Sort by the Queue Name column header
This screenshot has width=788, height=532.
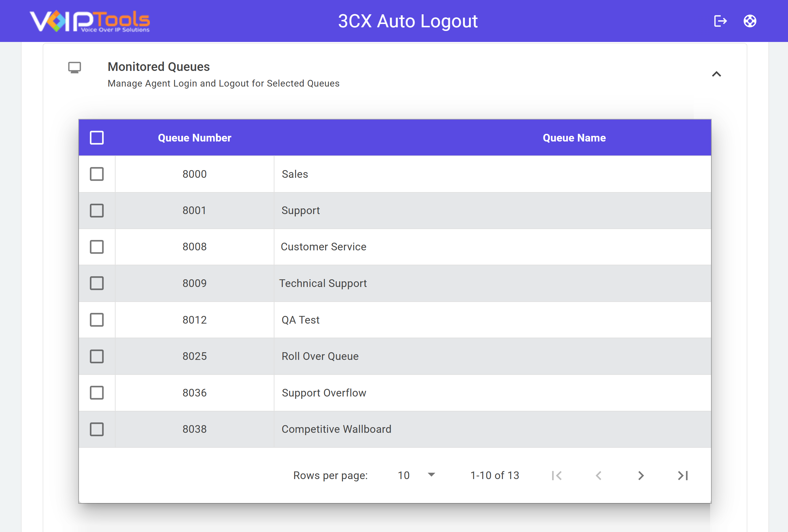574,137
